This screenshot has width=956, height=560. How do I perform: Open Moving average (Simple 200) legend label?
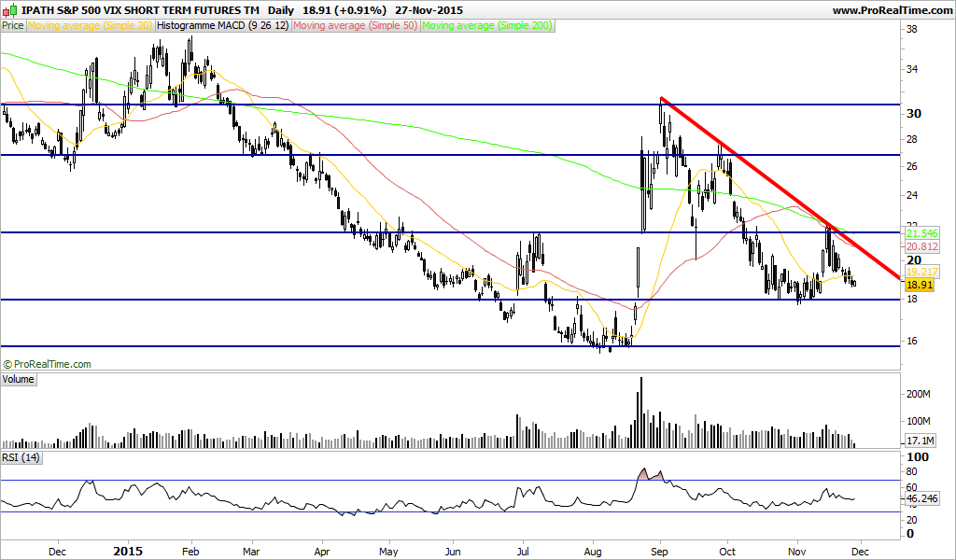pos(487,25)
